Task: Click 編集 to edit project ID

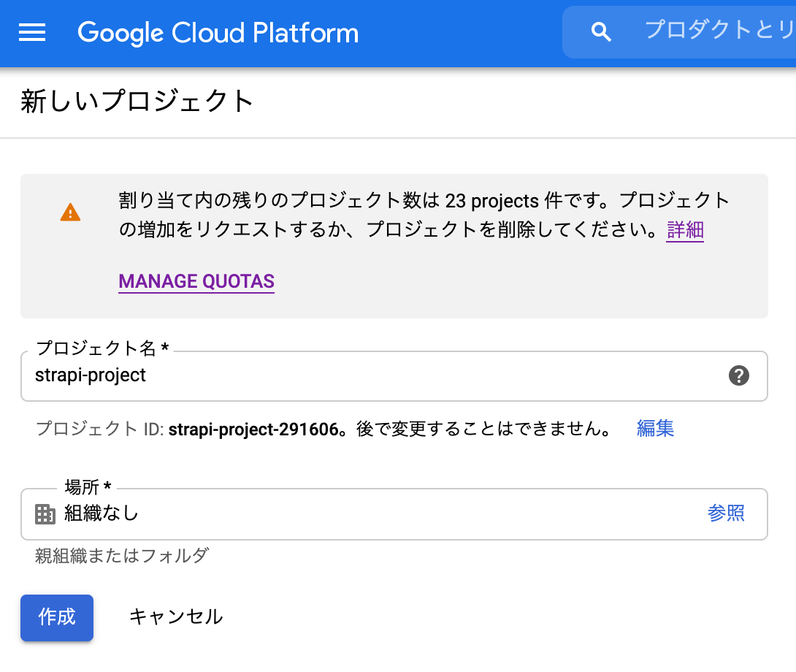Action: 655,428
